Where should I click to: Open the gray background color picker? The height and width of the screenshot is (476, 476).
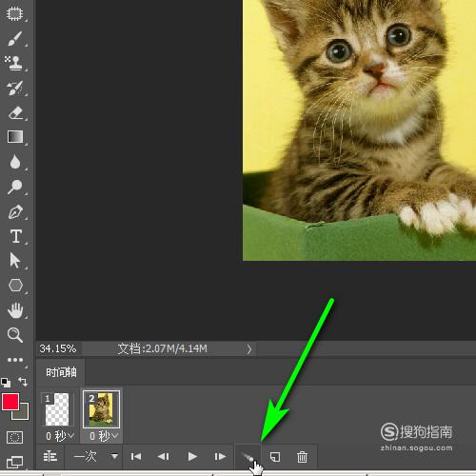pyautogui.click(x=24, y=414)
